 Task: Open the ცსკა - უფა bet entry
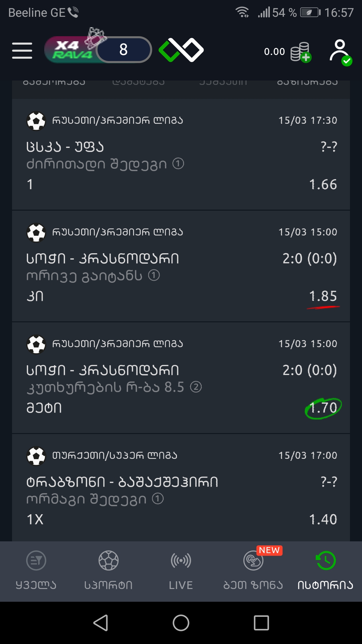[181, 154]
